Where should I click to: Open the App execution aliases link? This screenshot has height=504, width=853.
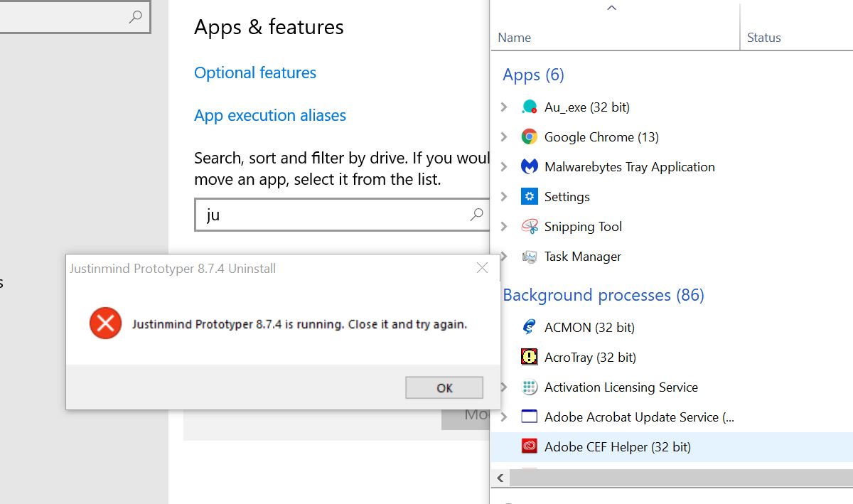(270, 116)
